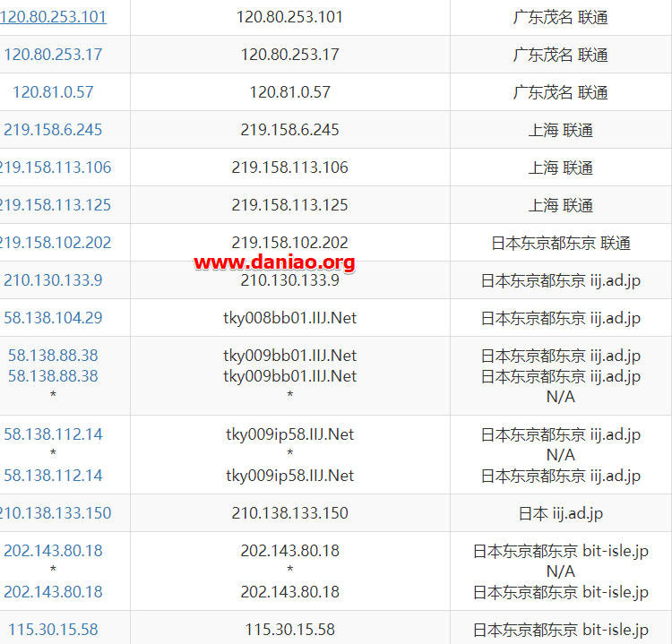The image size is (672, 644).
Task: Open the lower 58.138.112.14 link
Action: pyautogui.click(x=53, y=476)
